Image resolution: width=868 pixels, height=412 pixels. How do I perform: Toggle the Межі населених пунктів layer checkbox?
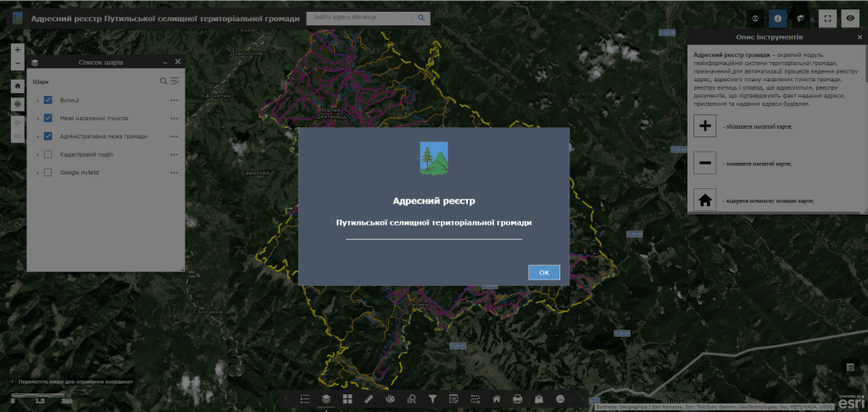point(48,118)
